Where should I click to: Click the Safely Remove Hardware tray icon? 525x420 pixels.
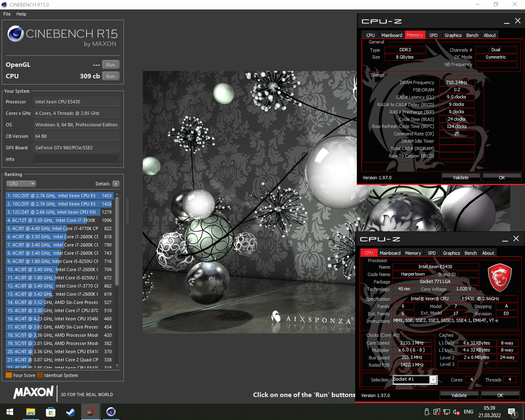click(x=427, y=412)
